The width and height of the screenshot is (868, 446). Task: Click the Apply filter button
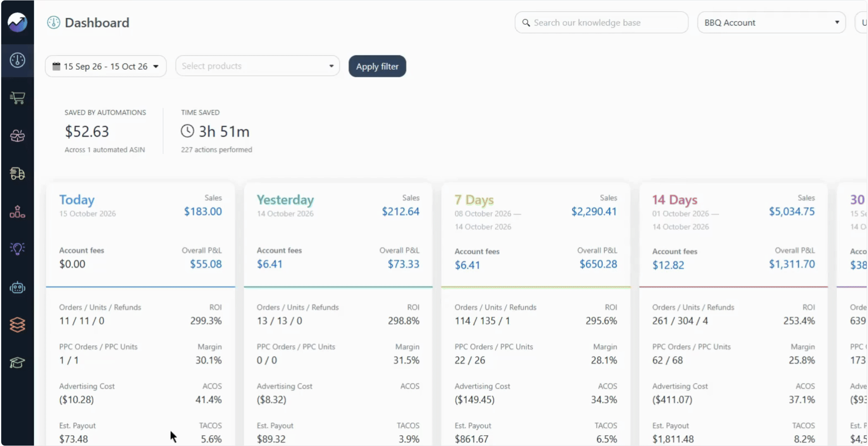click(377, 66)
